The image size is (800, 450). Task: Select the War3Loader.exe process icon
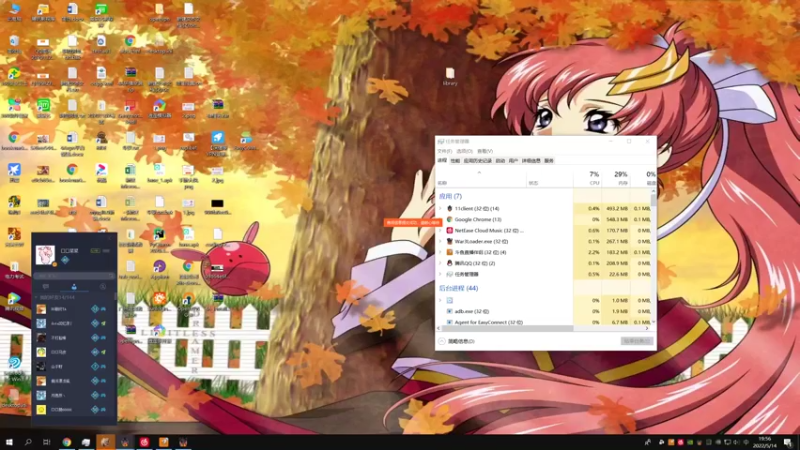449,241
